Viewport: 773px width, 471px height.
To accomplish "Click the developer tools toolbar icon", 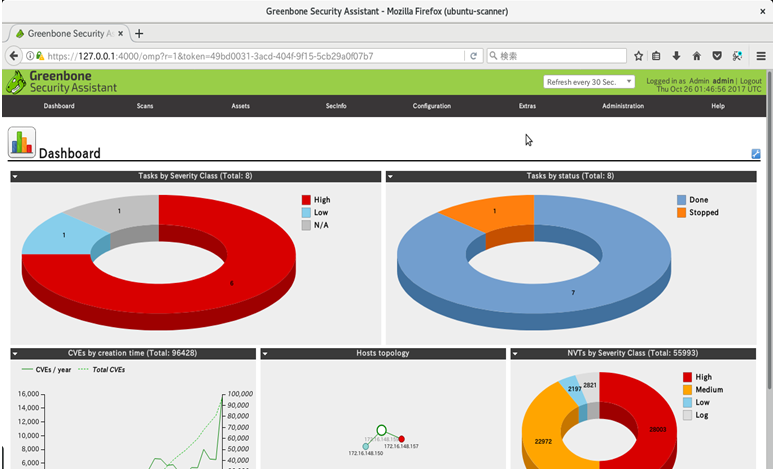I will (738, 56).
